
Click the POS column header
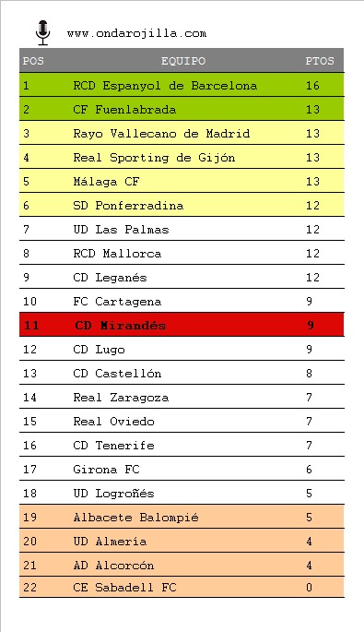click(x=33, y=61)
